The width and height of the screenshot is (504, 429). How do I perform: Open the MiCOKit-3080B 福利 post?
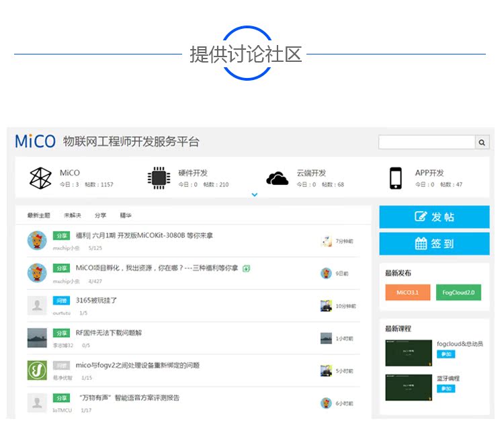coord(144,235)
